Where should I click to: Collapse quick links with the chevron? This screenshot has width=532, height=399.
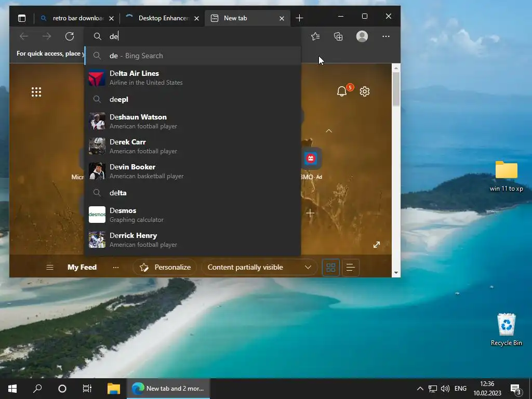pyautogui.click(x=329, y=131)
